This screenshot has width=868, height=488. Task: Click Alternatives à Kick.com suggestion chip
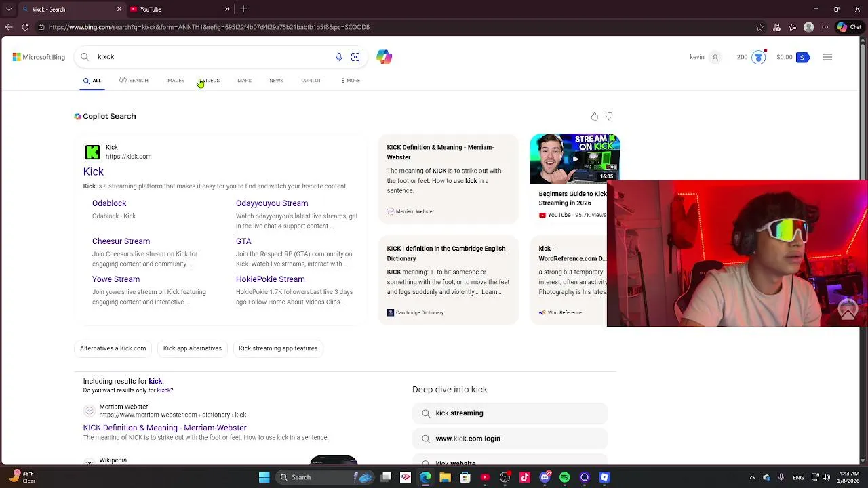tap(113, 348)
